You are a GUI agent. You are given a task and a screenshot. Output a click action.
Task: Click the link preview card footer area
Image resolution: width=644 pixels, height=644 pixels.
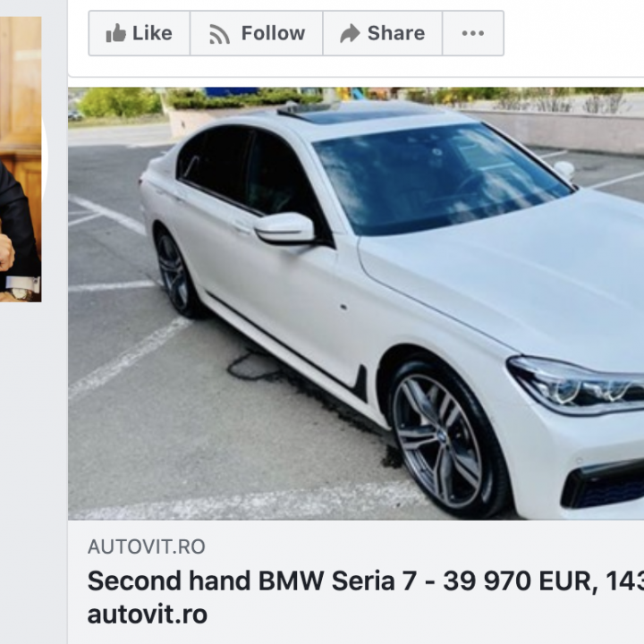pos(356,581)
